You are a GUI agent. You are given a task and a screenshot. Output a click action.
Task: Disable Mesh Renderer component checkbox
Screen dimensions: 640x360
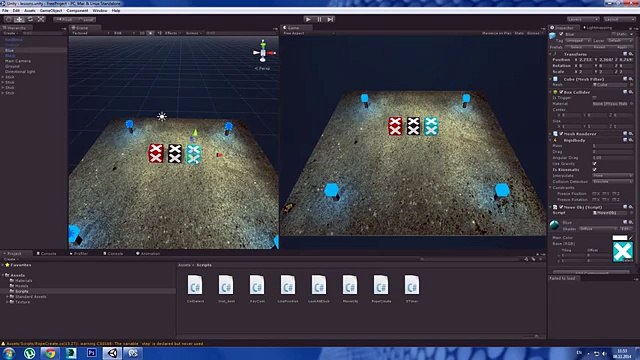click(x=561, y=134)
